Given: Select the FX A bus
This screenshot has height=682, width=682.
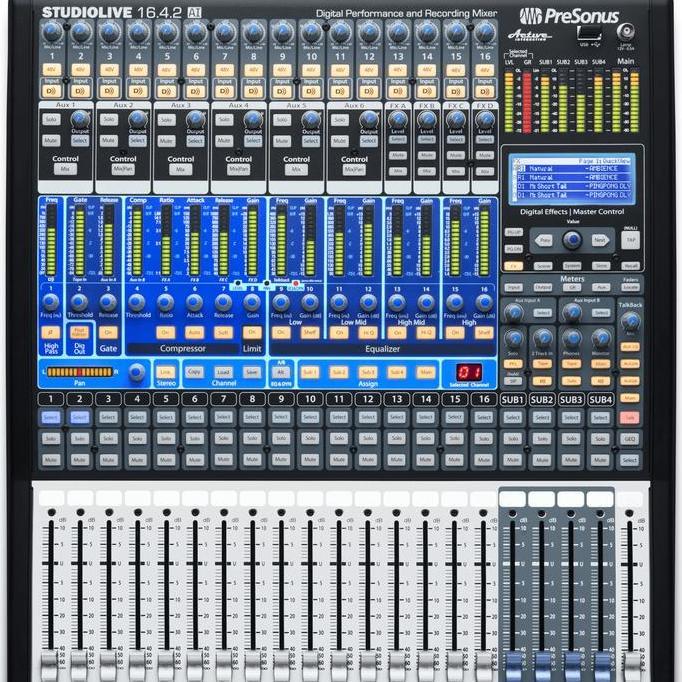Looking at the screenshot, I should pyautogui.click(x=398, y=140).
